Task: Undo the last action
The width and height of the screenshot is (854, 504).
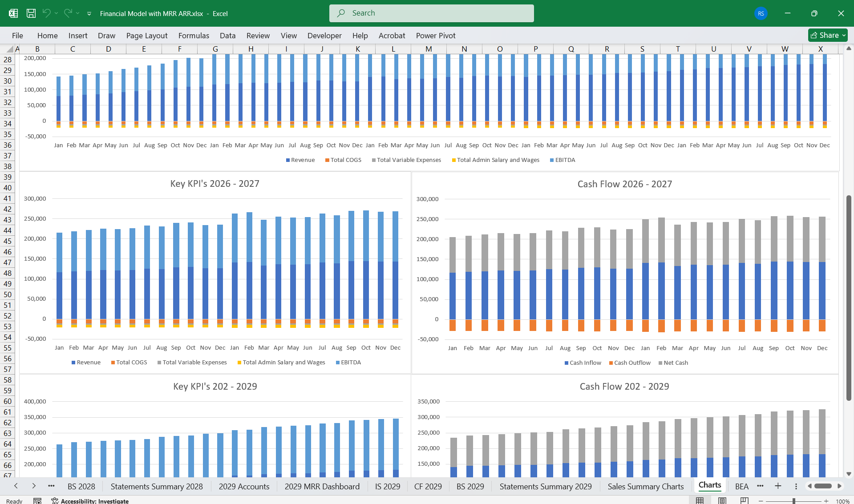Action: coord(48,13)
